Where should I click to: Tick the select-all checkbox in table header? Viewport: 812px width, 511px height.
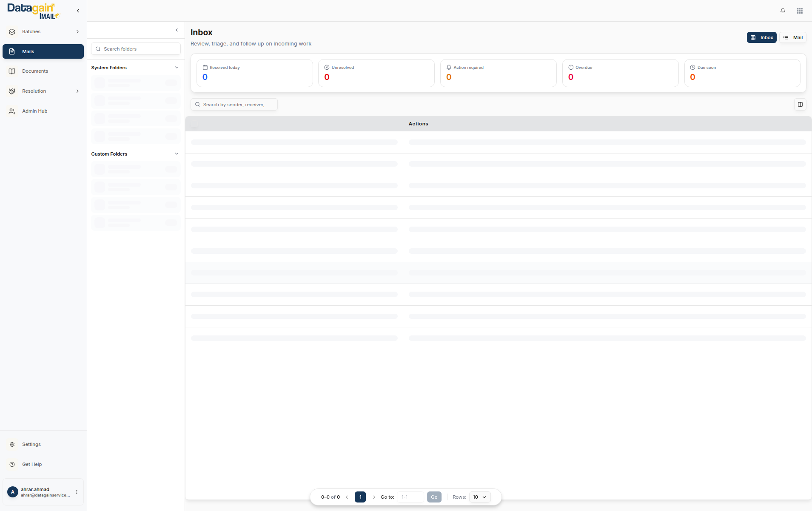click(195, 124)
